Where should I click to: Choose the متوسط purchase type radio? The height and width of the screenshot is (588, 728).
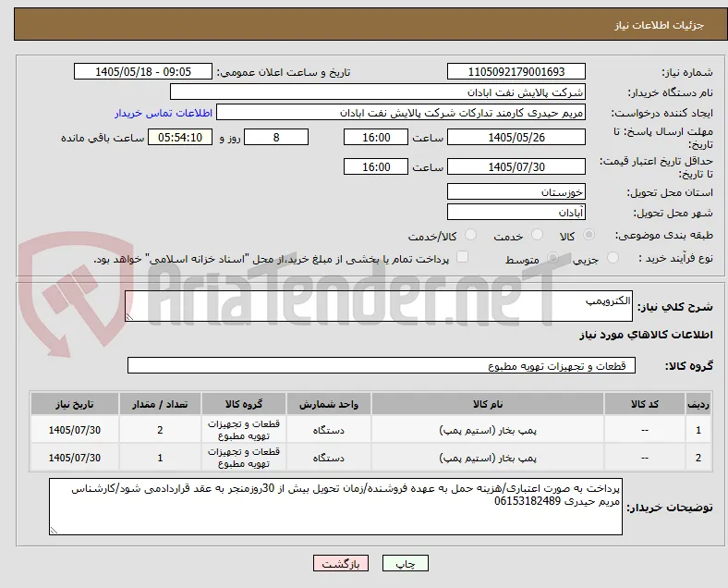[x=552, y=257]
